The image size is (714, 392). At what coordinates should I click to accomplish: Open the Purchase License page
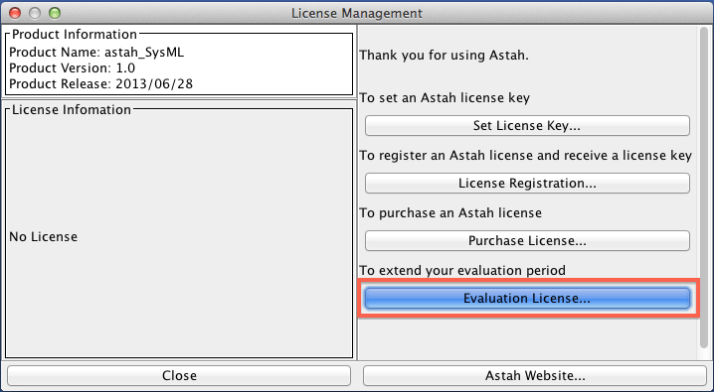click(x=527, y=240)
